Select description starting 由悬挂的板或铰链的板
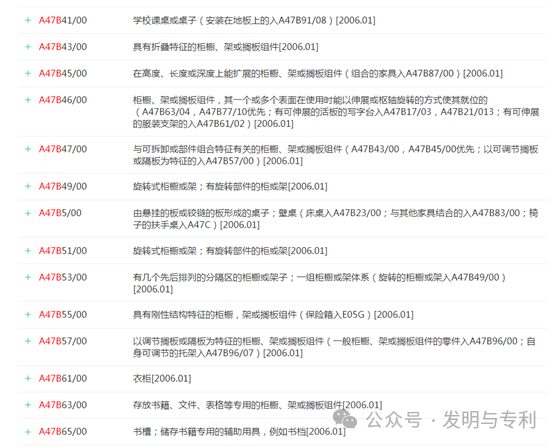 (336, 219)
